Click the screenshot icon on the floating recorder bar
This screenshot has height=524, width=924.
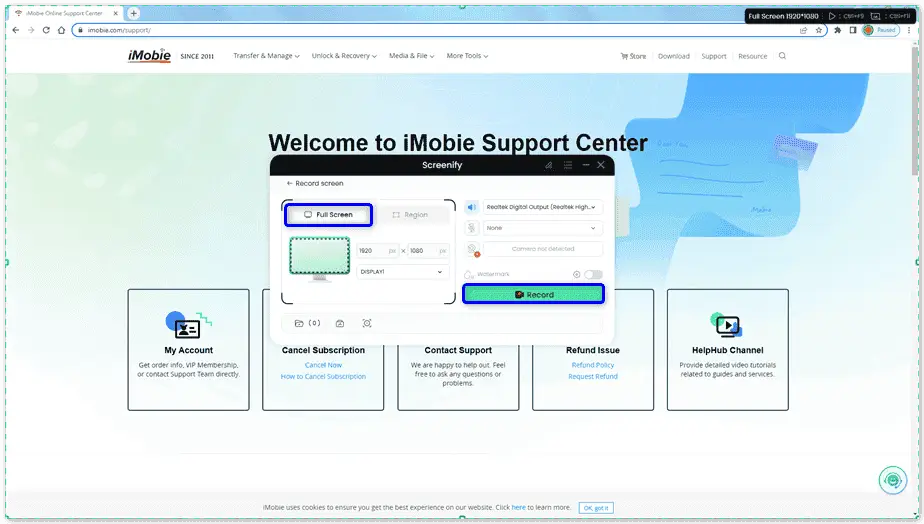875,16
